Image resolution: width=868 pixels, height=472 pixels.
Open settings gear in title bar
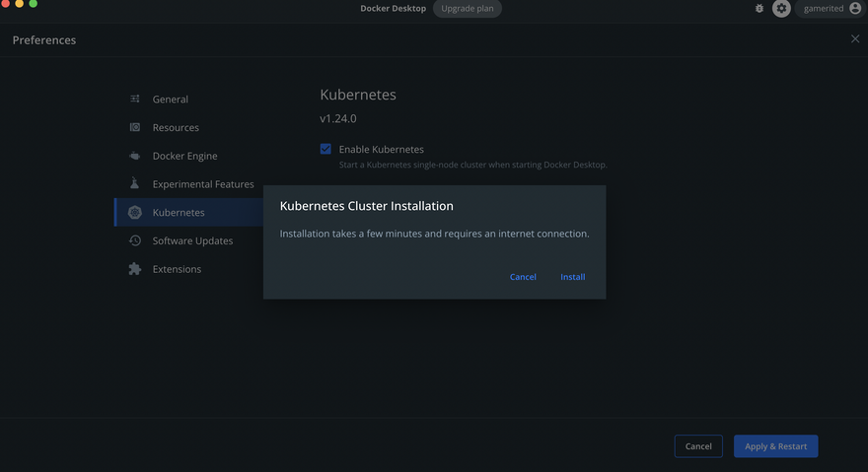pos(781,8)
